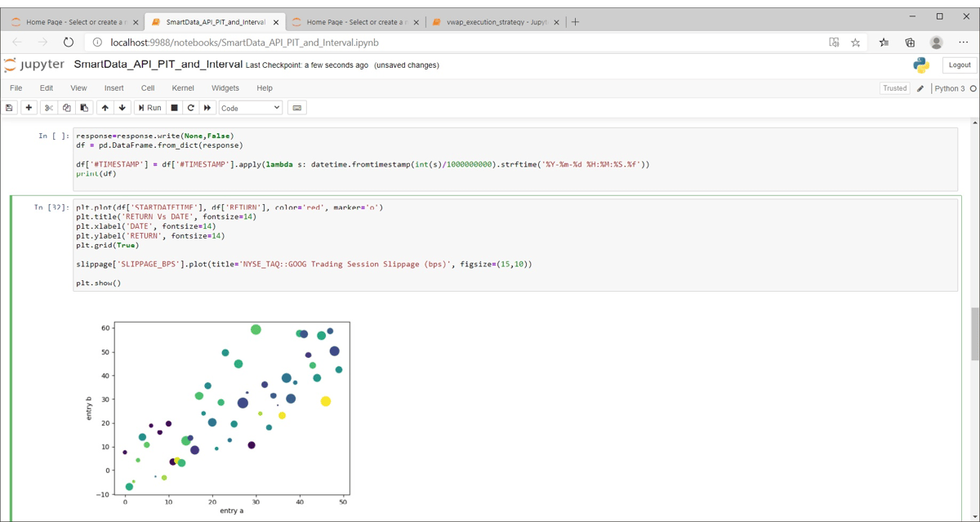Add this page to favorites star

click(855, 42)
